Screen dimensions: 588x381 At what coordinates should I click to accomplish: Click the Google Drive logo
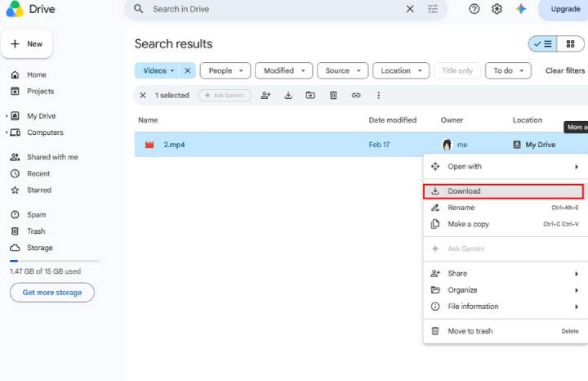click(15, 9)
